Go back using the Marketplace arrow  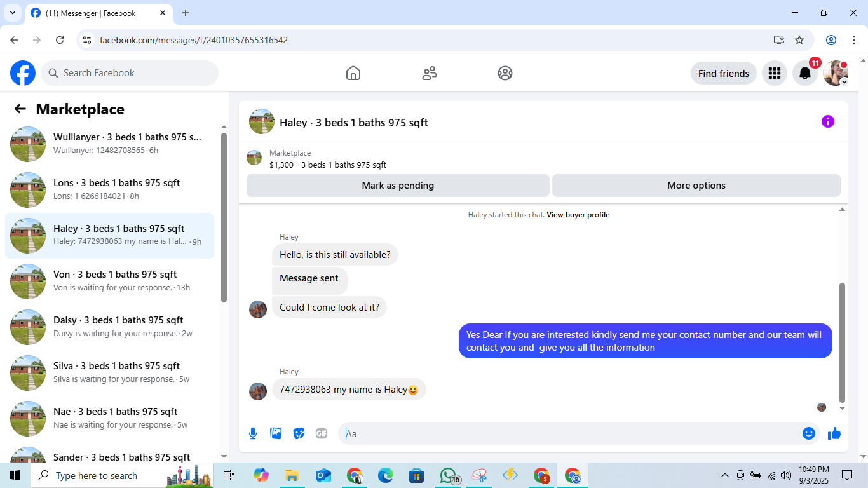point(20,109)
